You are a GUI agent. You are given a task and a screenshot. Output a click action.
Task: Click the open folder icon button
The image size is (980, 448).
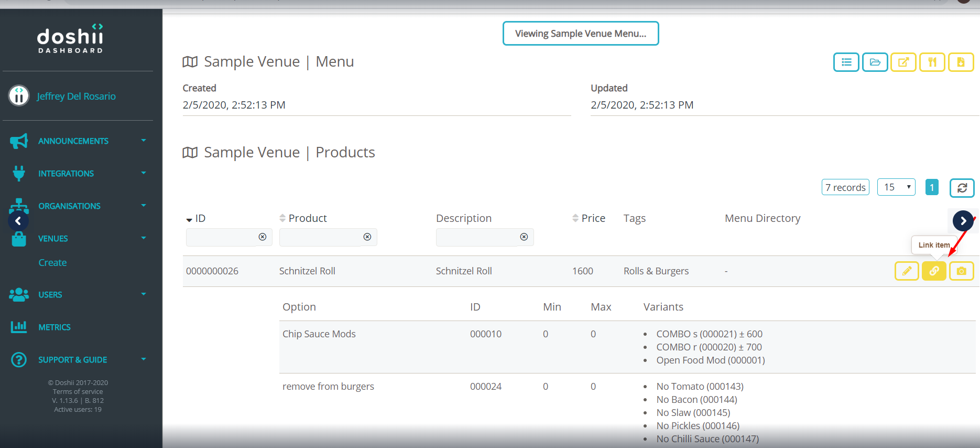click(875, 62)
